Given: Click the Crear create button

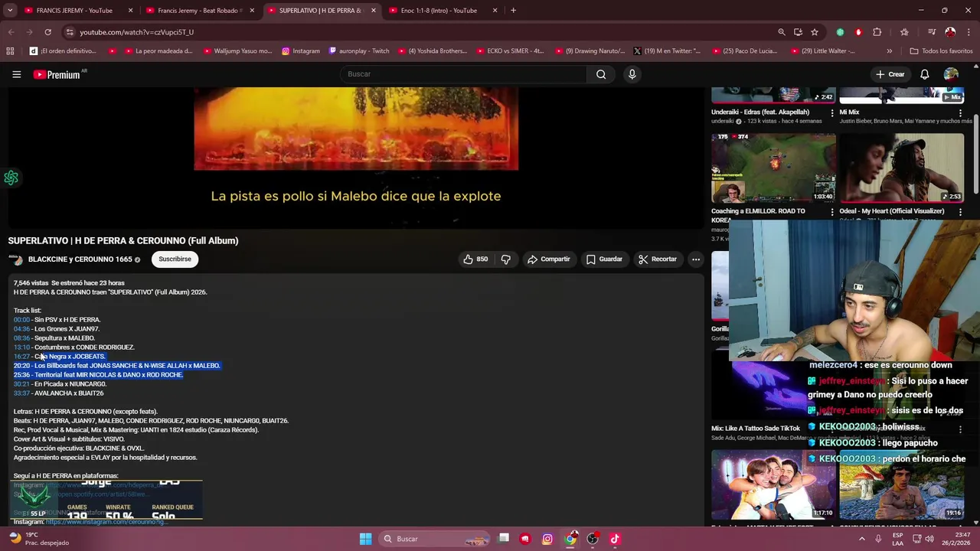Looking at the screenshot, I should point(890,74).
